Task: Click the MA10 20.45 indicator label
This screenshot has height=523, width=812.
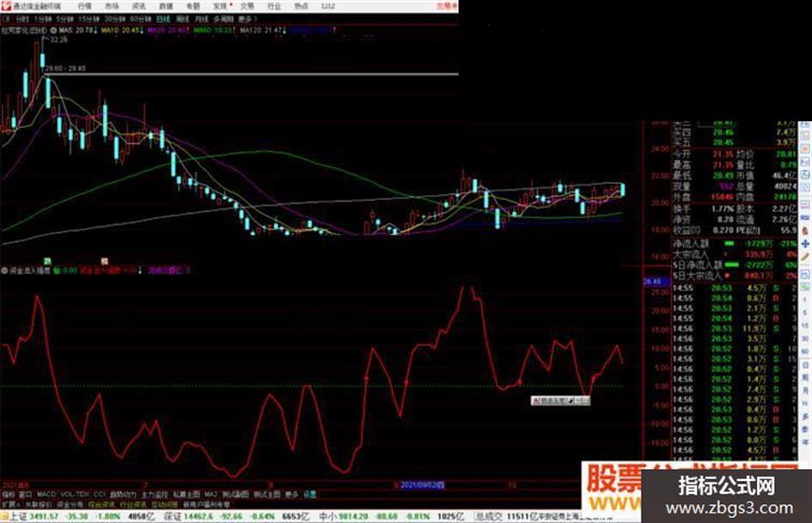Action: [x=120, y=31]
